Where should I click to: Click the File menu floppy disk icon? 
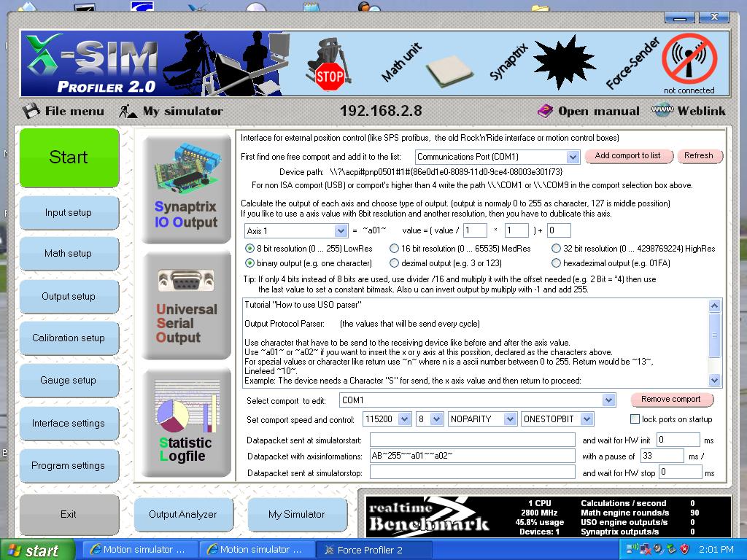(31, 111)
